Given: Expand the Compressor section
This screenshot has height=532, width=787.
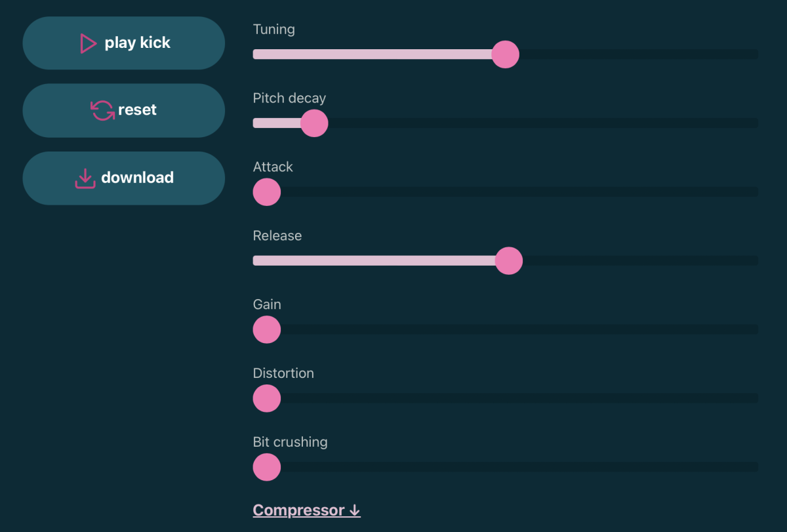Looking at the screenshot, I should [x=298, y=510].
